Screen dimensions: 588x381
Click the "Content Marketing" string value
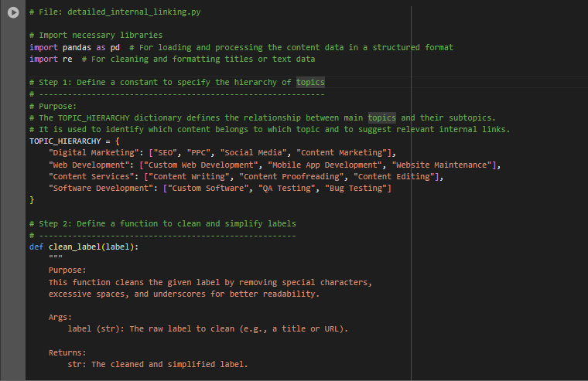coord(342,153)
